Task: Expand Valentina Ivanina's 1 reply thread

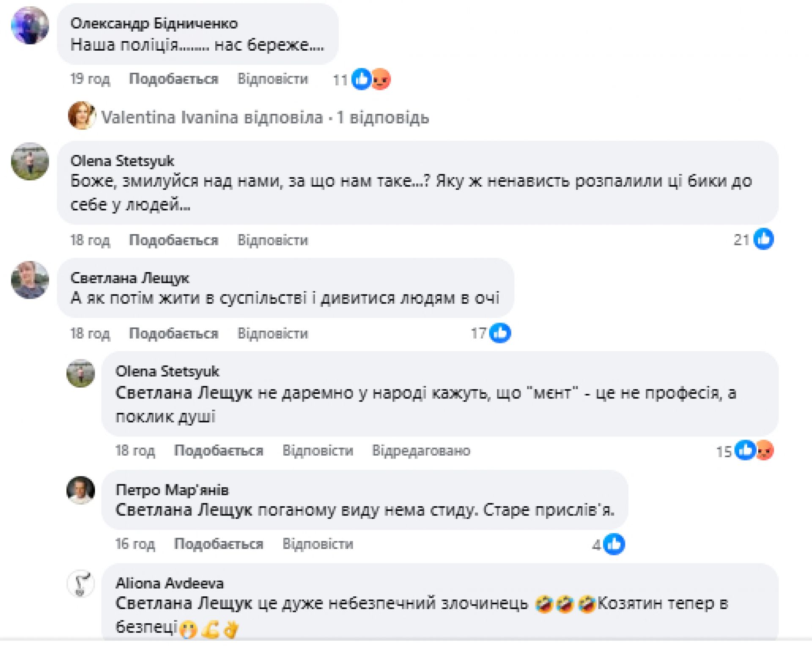Action: click(x=265, y=117)
